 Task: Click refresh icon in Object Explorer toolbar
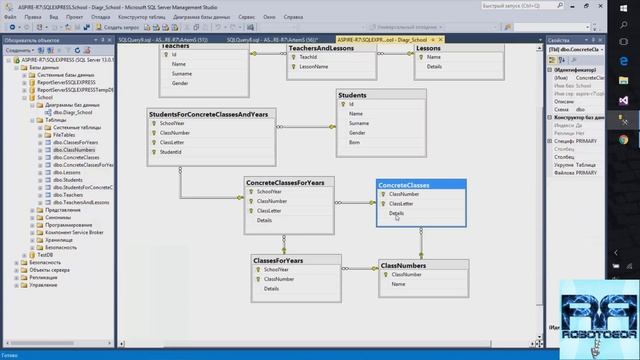pyautogui.click(x=77, y=50)
